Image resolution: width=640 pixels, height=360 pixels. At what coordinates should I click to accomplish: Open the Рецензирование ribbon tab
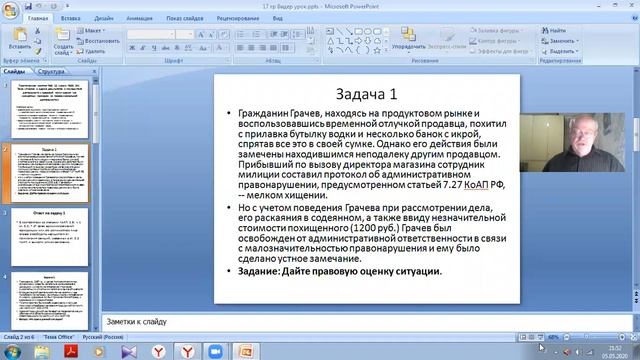click(x=238, y=18)
